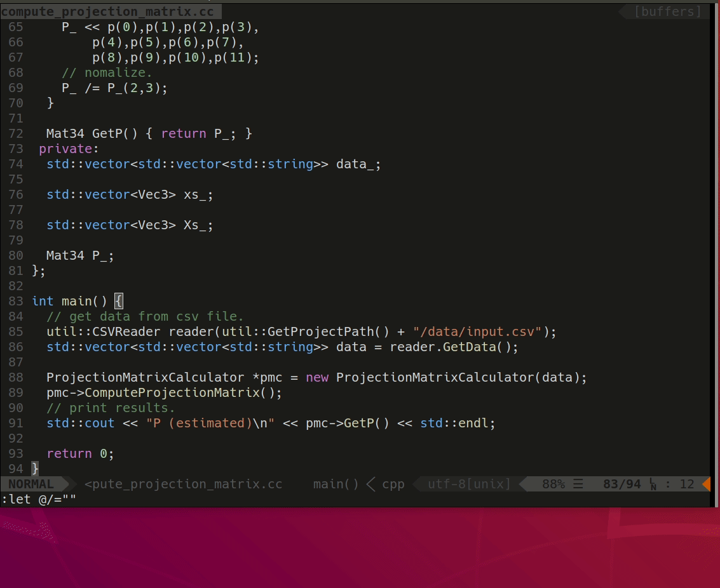The image size is (720, 588).
Task: Click the cpp filetype label
Action: point(393,484)
